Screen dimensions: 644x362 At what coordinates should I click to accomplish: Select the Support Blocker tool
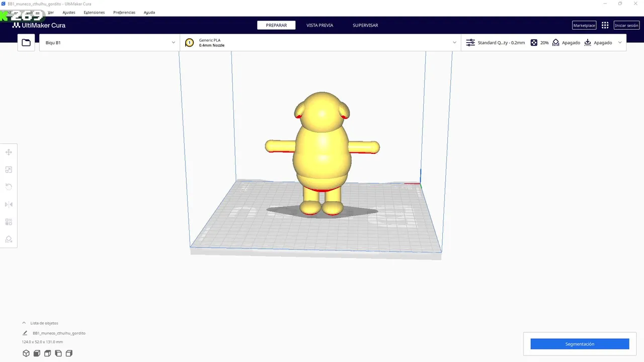click(x=9, y=239)
